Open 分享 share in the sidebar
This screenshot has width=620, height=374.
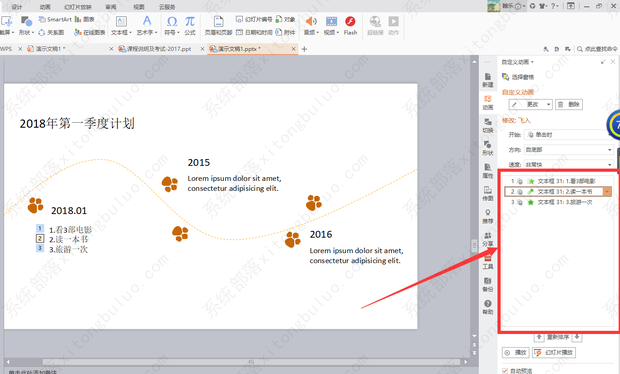pyautogui.click(x=488, y=239)
